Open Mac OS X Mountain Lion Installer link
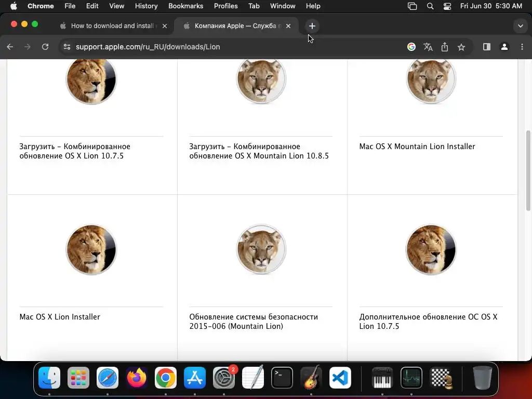532x399 pixels. tap(417, 146)
